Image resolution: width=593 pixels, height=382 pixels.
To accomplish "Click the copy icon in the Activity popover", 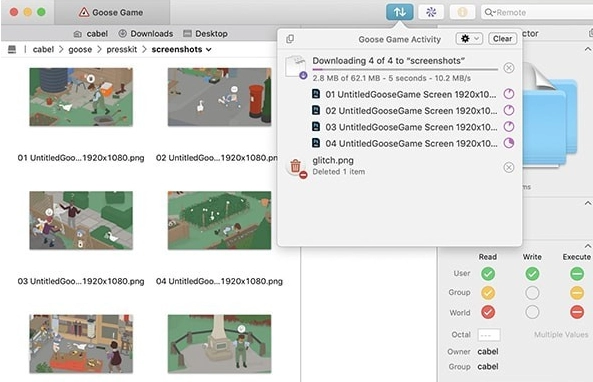I will (290, 39).
